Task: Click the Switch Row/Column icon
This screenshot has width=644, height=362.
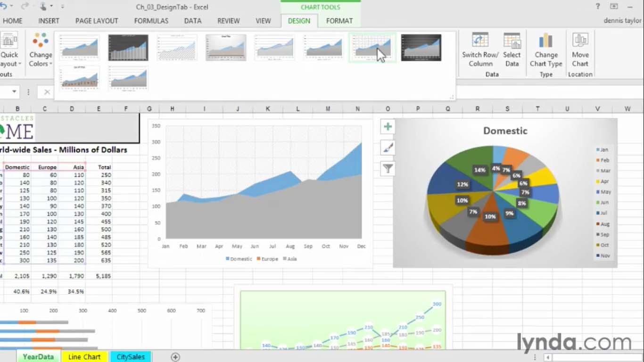Action: [480, 41]
